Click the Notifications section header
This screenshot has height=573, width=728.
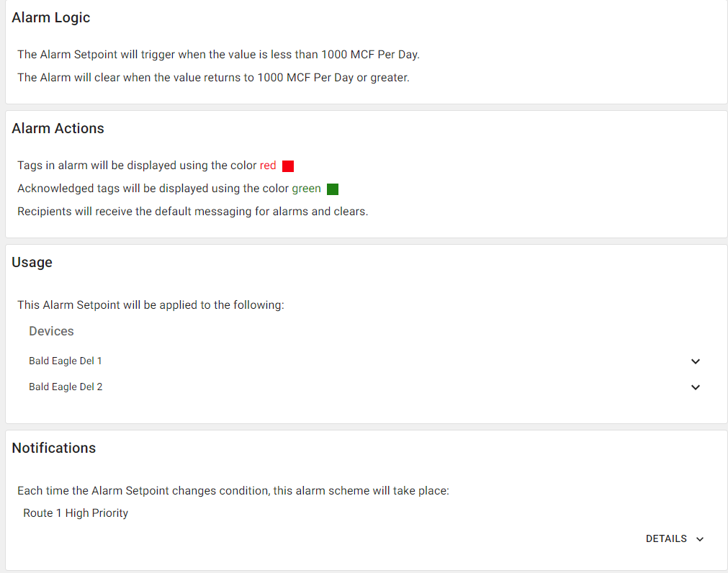(53, 448)
